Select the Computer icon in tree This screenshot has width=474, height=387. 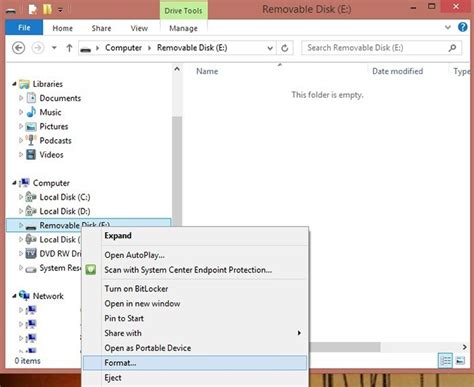coord(24,183)
